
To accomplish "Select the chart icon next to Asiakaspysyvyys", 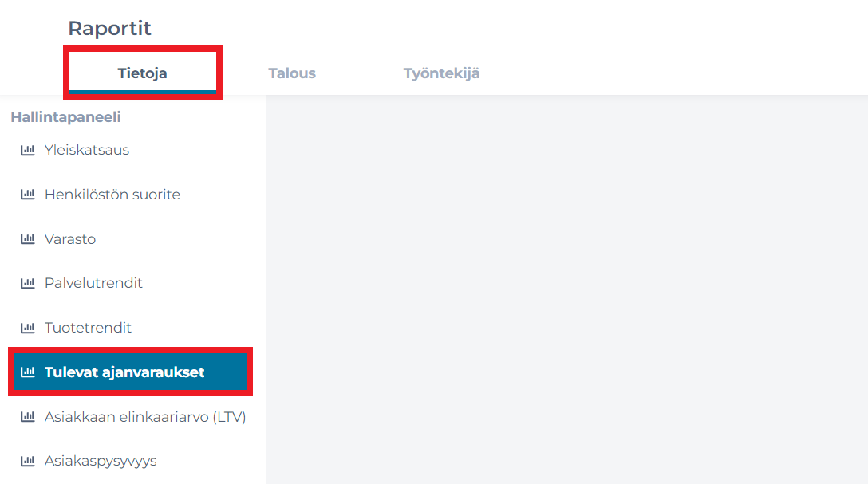I will (28, 461).
